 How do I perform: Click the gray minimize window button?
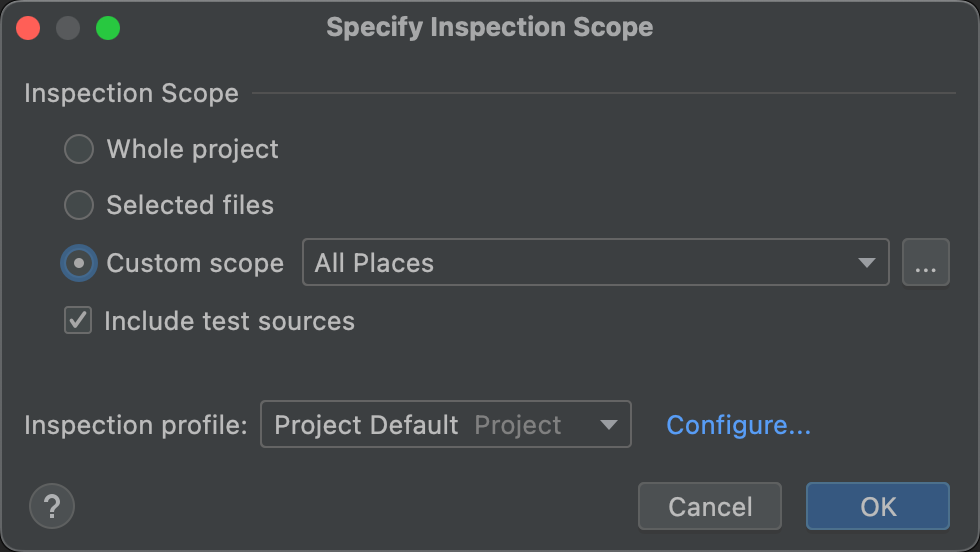click(68, 28)
